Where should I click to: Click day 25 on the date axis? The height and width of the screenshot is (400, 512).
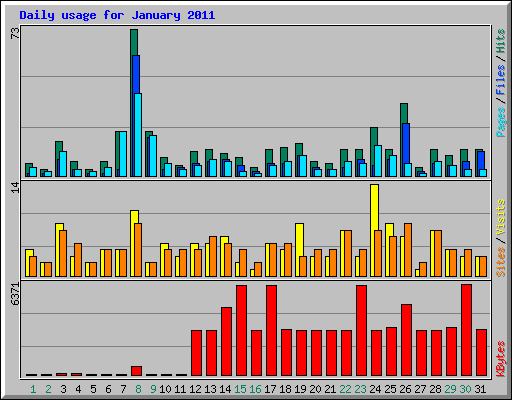click(390, 389)
